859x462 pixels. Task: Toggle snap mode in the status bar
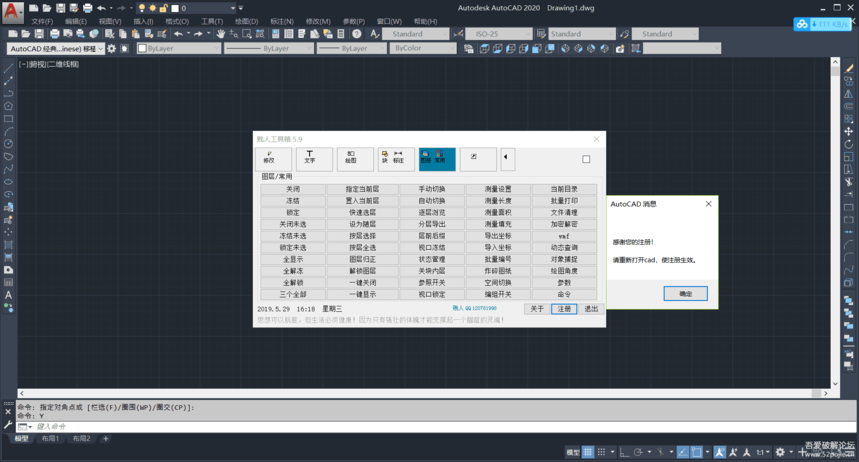pos(601,452)
